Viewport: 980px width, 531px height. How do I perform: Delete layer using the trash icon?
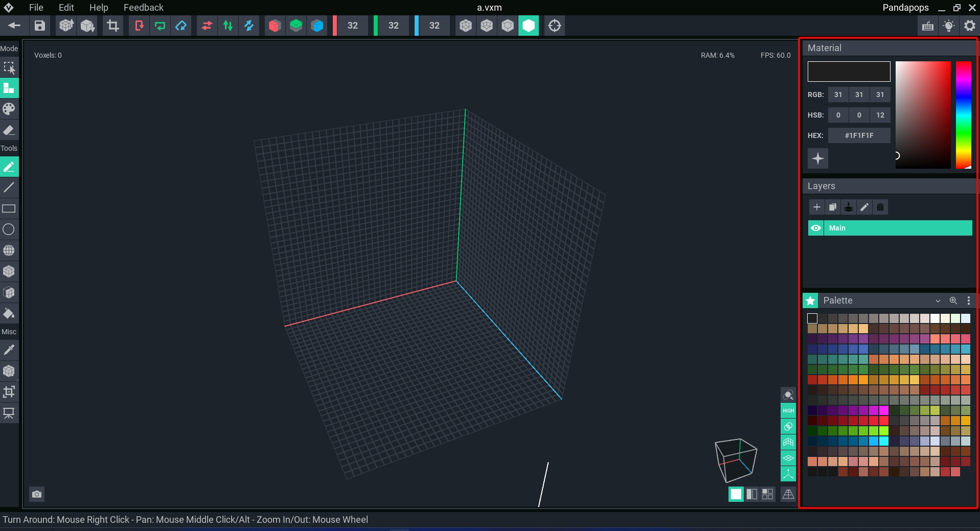[x=880, y=207]
